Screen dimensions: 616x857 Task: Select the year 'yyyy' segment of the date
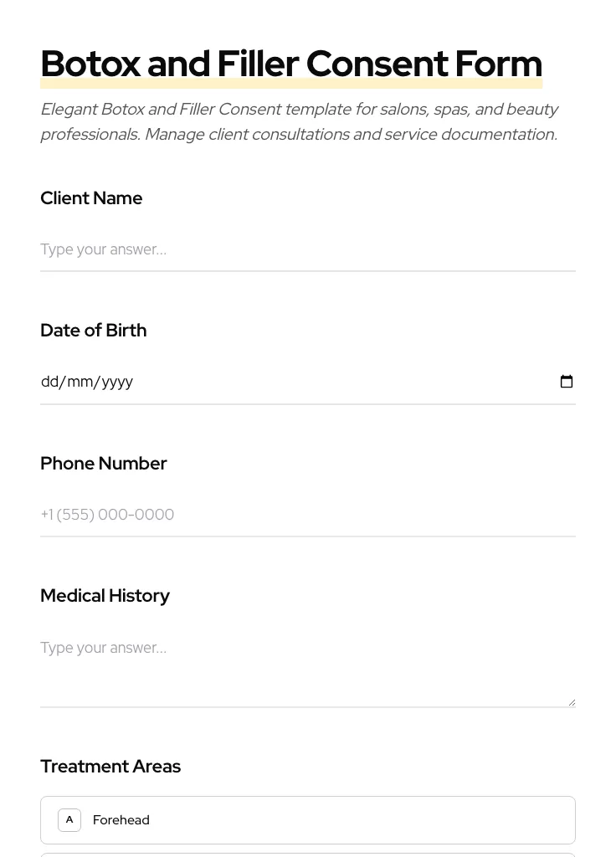point(117,382)
